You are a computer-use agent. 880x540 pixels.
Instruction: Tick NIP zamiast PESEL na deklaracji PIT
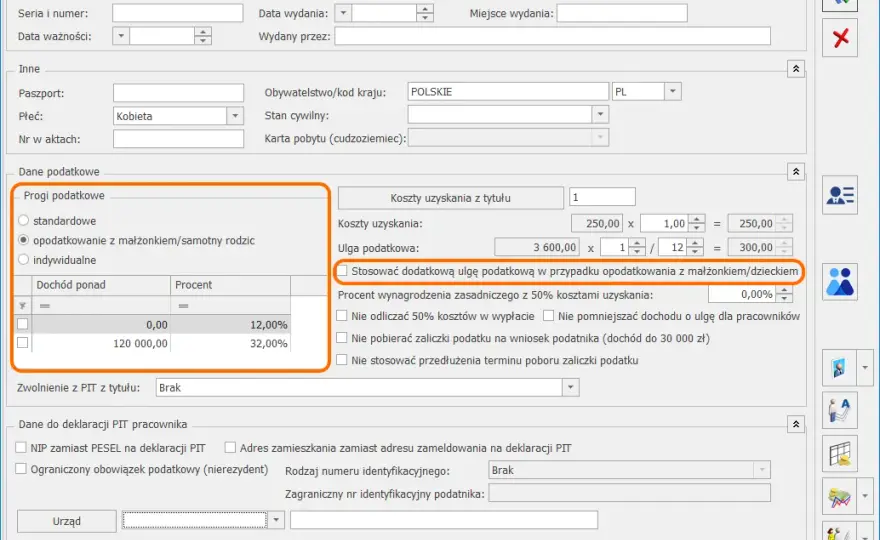pyautogui.click(x=21, y=448)
